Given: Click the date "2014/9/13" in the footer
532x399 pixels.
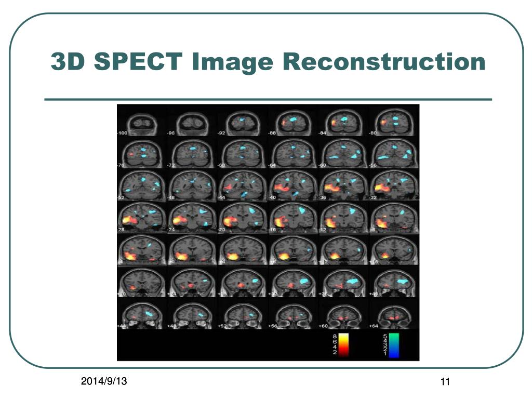Looking at the screenshot, I should click(x=104, y=381).
